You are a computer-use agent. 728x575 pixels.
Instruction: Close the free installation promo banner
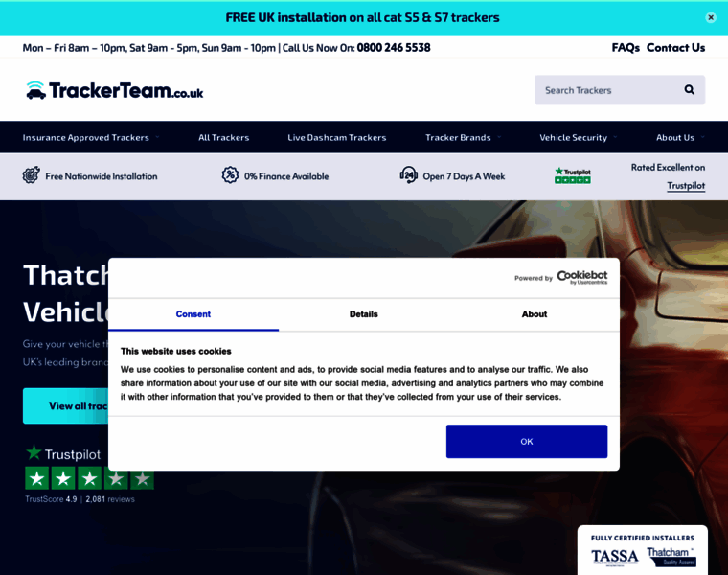tap(711, 17)
